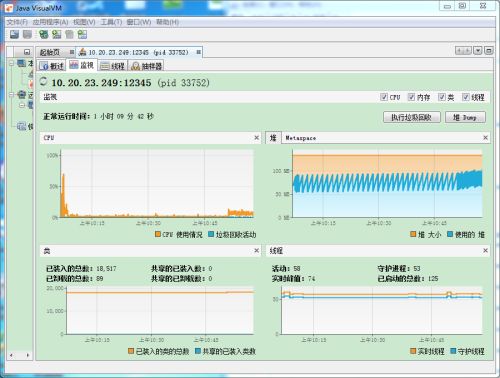
Task: Click the 垃圾回收活动 blue legend swatch
Action: (211, 234)
